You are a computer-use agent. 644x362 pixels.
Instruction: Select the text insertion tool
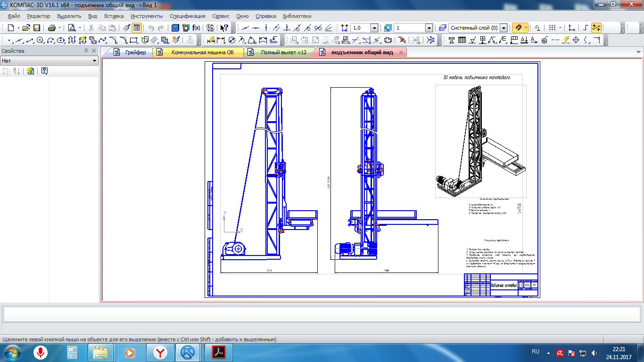click(x=451, y=40)
